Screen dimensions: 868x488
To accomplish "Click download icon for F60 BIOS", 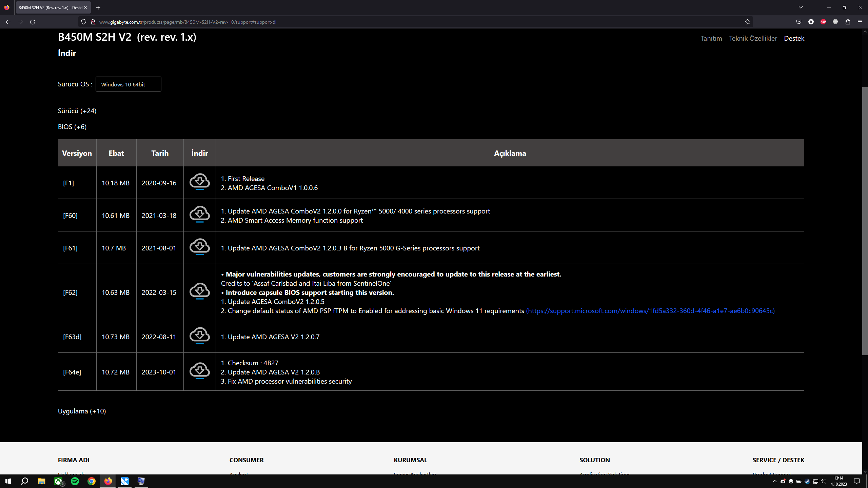I will [x=199, y=214].
